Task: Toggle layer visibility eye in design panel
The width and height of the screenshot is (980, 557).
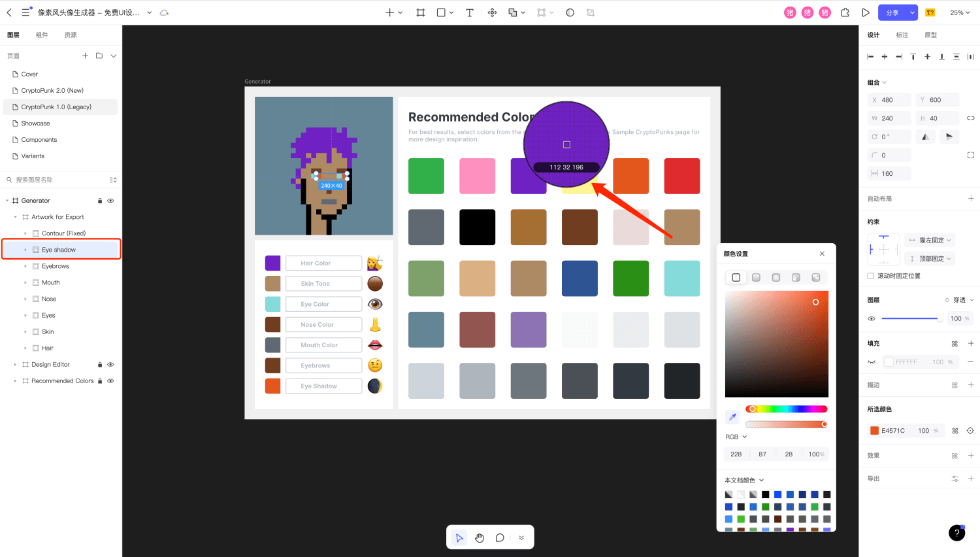Action: (872, 318)
